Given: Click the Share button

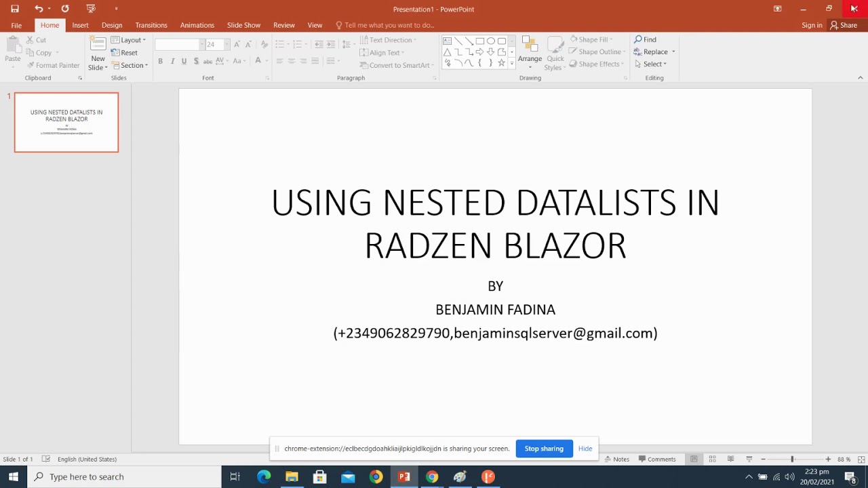Looking at the screenshot, I should [x=844, y=25].
